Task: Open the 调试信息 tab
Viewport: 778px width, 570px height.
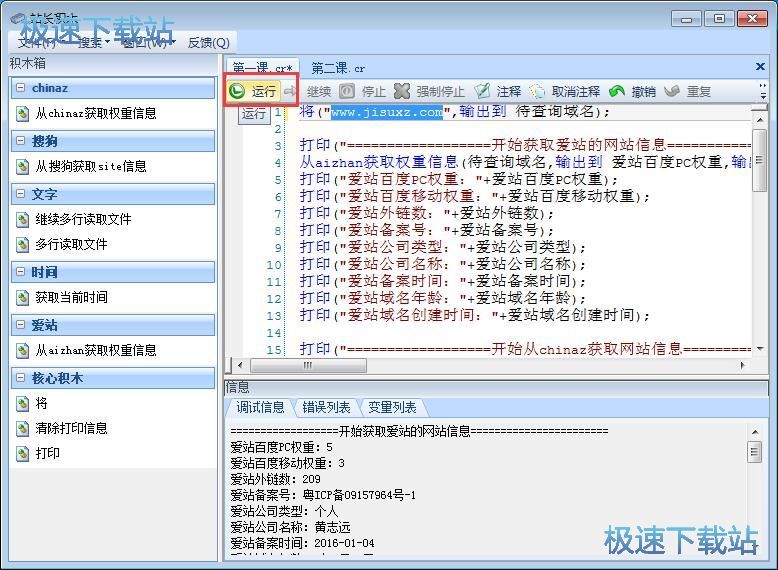Action: pos(260,407)
